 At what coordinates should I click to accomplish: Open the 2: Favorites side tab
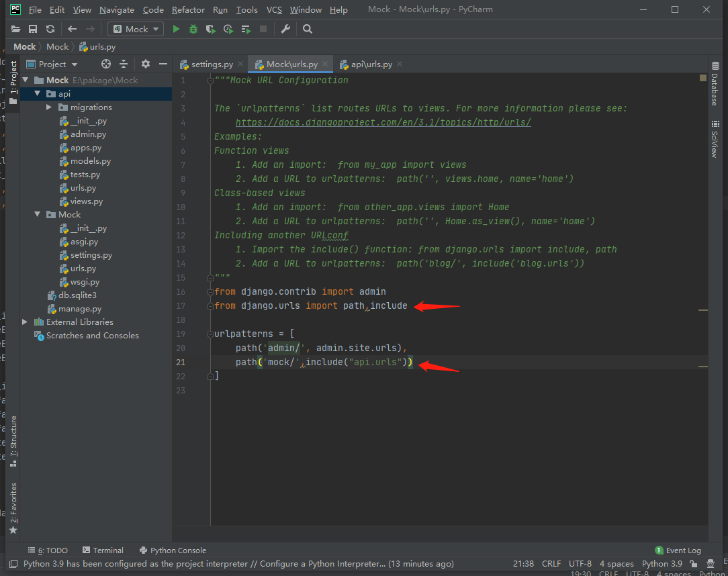point(13,508)
